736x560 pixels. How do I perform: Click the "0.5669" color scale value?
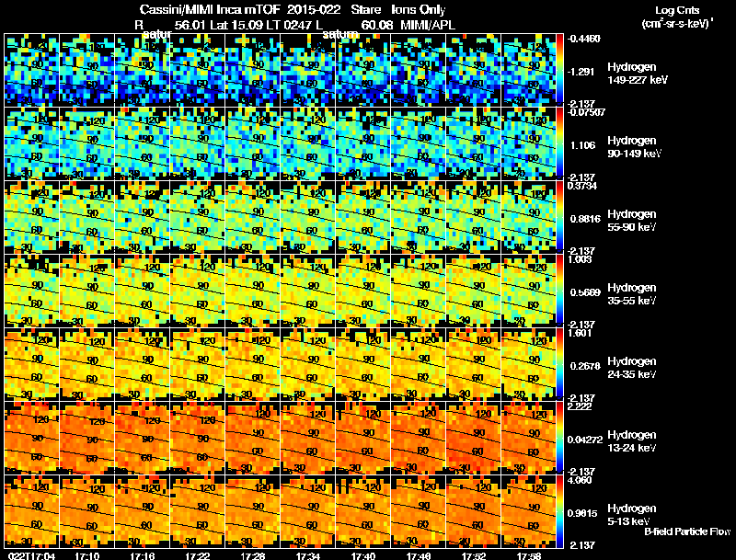tap(585, 292)
